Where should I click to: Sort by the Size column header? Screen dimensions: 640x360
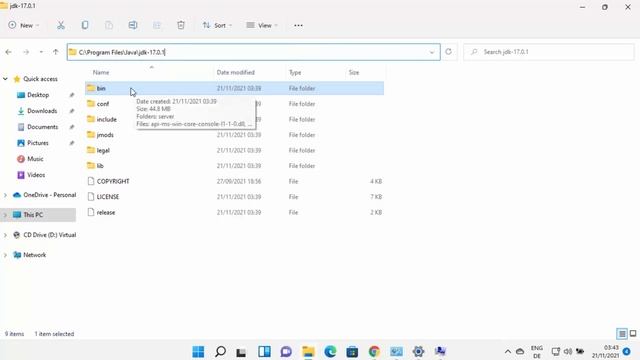click(x=354, y=72)
